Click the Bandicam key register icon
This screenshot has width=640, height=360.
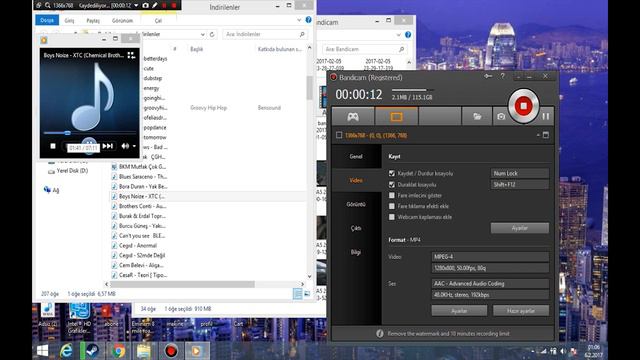(x=488, y=76)
